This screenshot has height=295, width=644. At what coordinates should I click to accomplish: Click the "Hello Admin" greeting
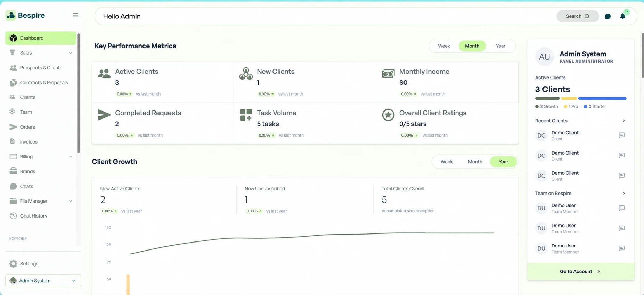click(122, 16)
